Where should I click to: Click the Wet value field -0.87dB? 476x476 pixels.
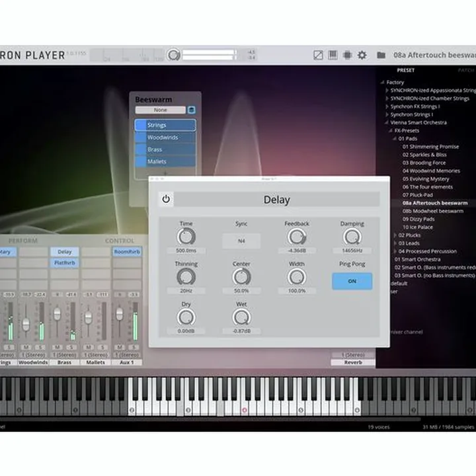pyautogui.click(x=241, y=331)
